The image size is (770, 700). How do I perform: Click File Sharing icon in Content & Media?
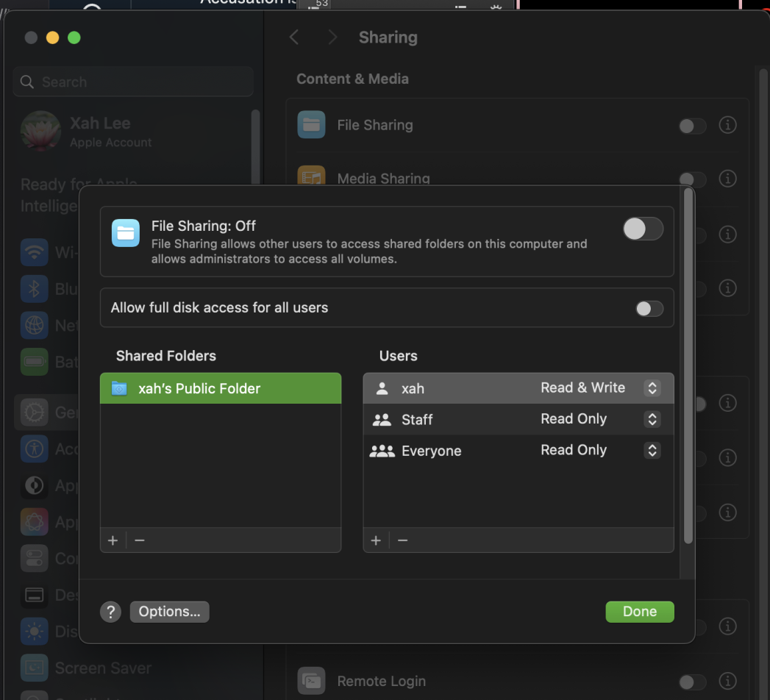311,125
